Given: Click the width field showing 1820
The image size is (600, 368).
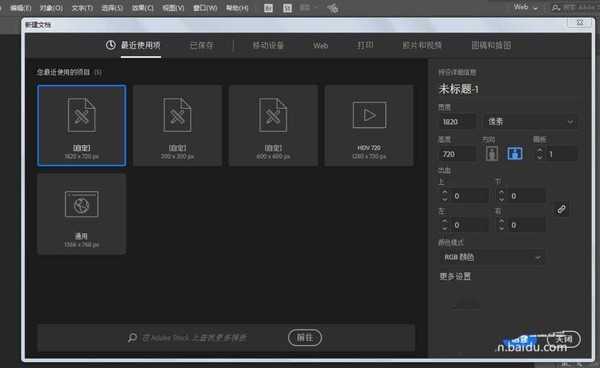Looking at the screenshot, I should tap(457, 122).
